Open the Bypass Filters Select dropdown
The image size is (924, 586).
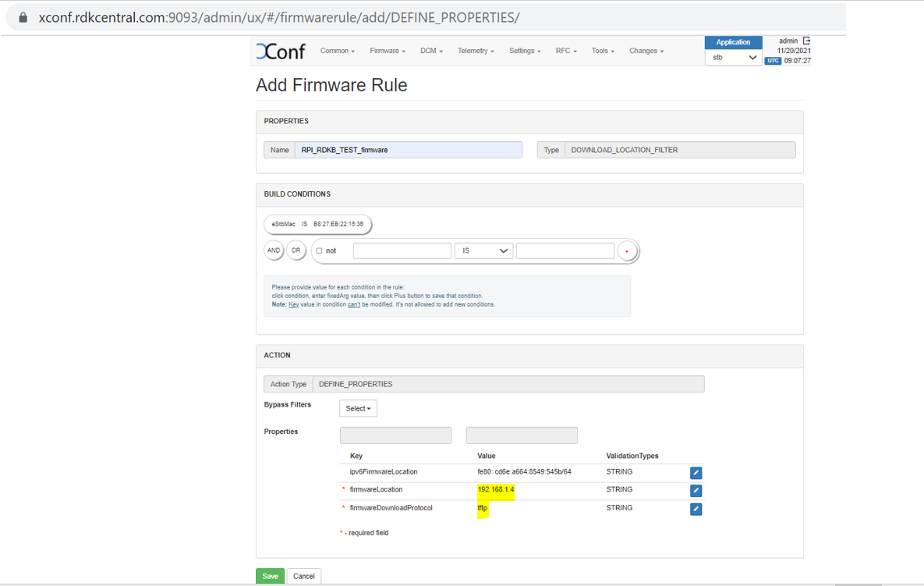[358, 409]
